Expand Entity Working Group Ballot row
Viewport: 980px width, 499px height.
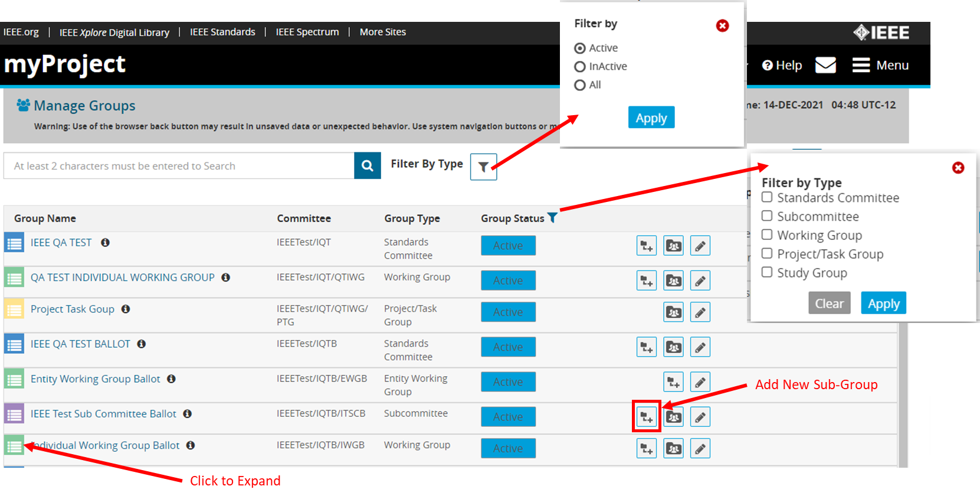(x=14, y=379)
